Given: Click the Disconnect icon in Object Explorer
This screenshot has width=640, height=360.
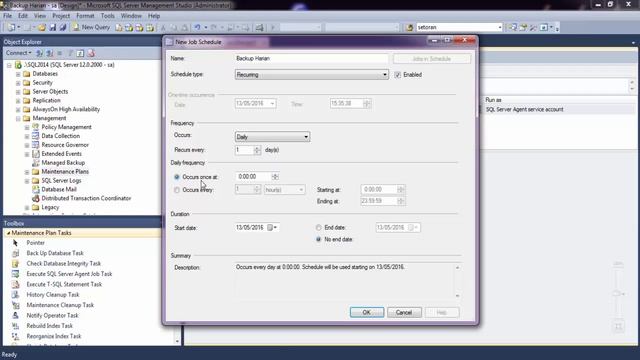Looking at the screenshot, I should [x=49, y=53].
